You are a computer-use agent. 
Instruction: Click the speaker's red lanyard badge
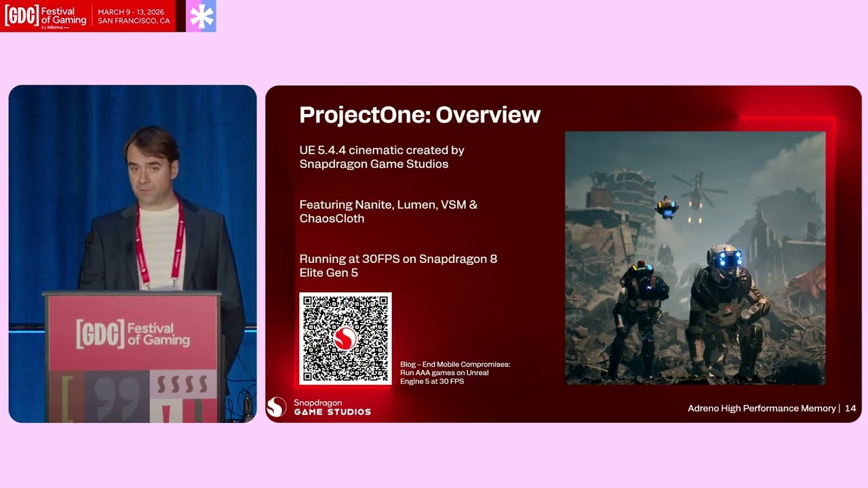coord(160,244)
